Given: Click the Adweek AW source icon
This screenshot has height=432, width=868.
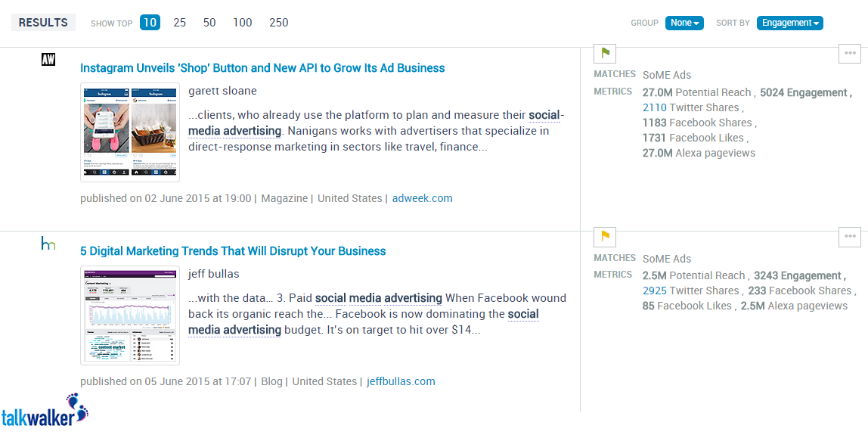Looking at the screenshot, I should click(x=48, y=59).
